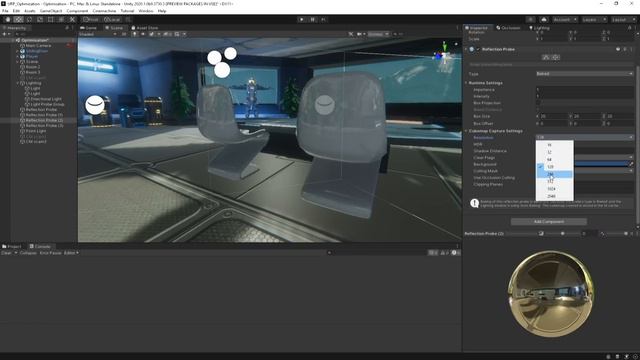Choose 1024 in the Resolution list

555,189
